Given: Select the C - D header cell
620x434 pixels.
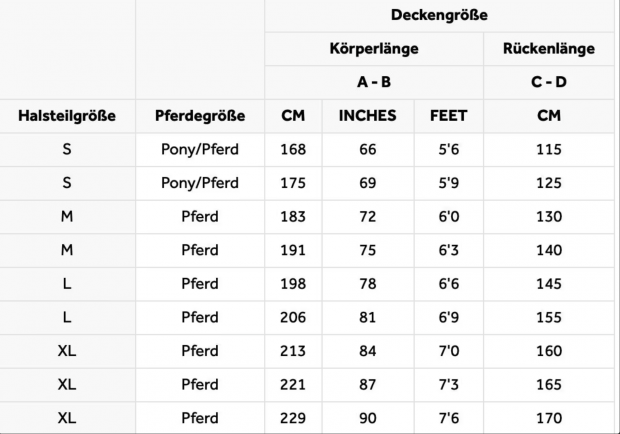Looking at the screenshot, I should pos(549,82).
